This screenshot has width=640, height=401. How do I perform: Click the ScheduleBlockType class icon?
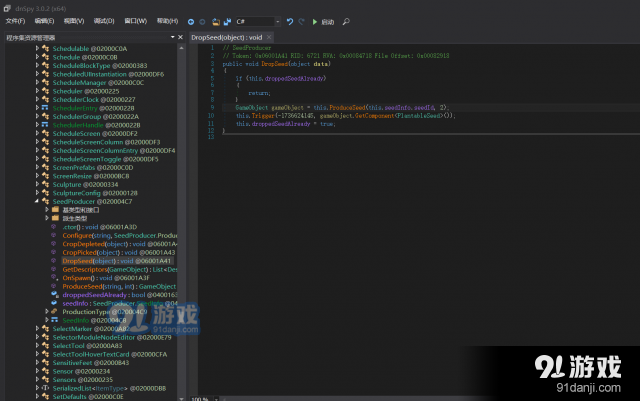pyautogui.click(x=45, y=65)
